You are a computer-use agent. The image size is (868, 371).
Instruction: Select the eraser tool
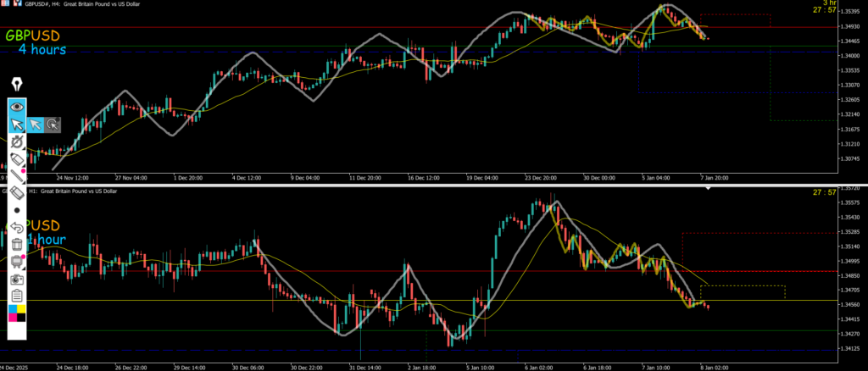17,192
